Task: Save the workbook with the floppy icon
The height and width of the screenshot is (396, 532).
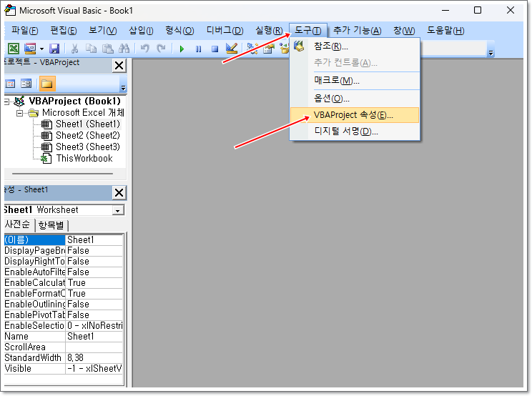Action: [54, 49]
